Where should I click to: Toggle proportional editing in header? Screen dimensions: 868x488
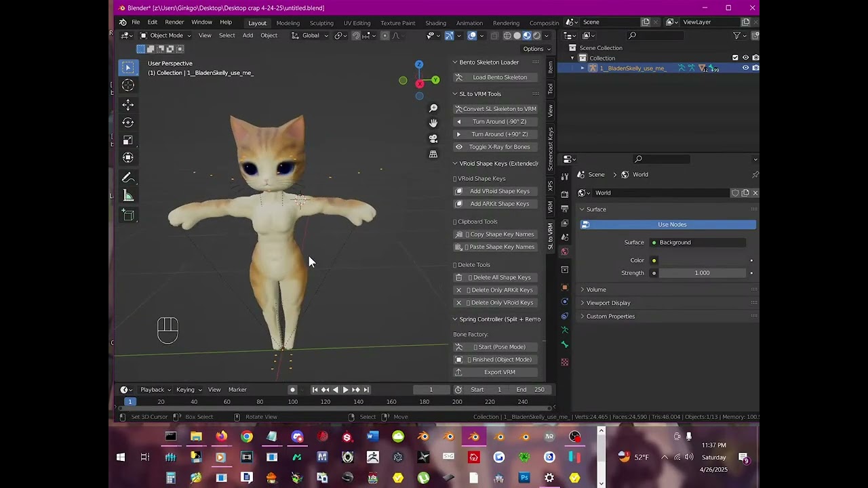coord(384,35)
